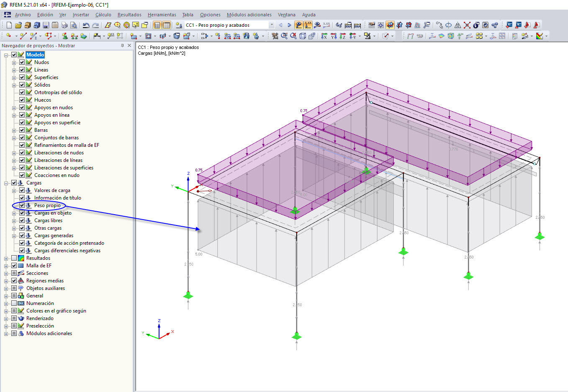Click the zoom window magnifier icon
Screen dimensions: 568x392
pos(284,36)
